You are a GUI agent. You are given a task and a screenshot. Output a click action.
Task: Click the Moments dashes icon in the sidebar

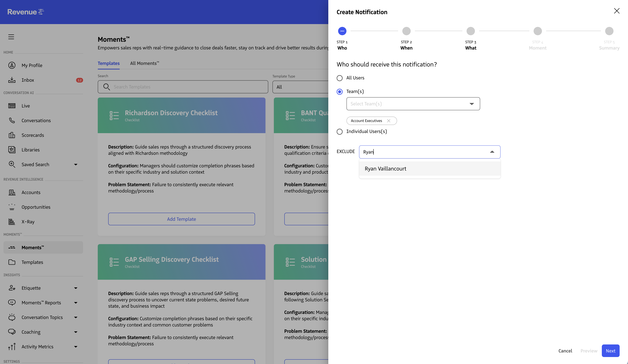(x=12, y=248)
